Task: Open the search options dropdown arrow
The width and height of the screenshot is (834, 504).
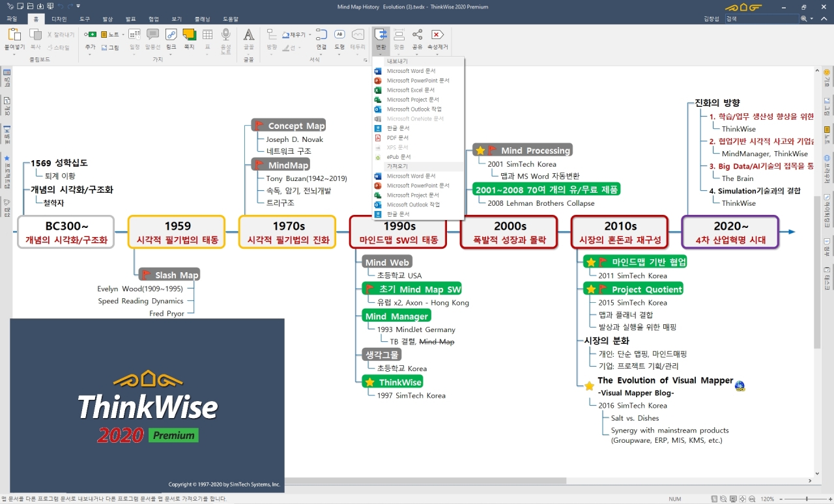Action: tap(810, 20)
